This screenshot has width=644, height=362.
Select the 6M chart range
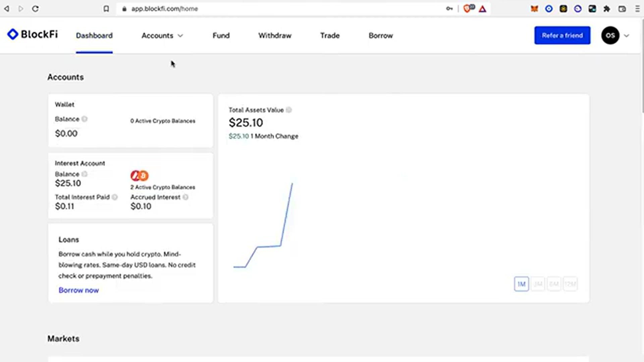pos(554,284)
